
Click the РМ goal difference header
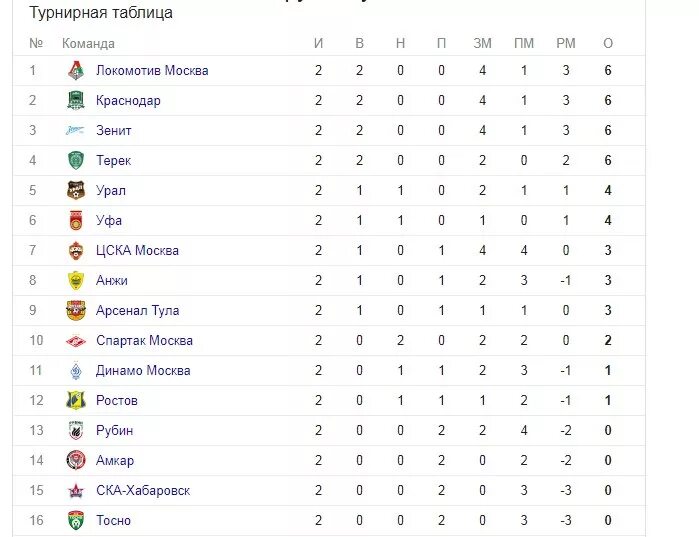pyautogui.click(x=566, y=43)
